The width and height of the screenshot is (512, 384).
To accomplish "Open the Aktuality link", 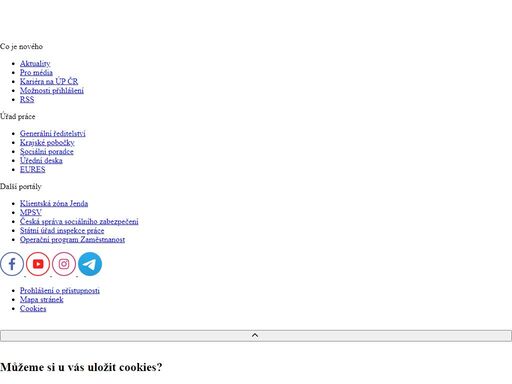I will click(x=35, y=63).
